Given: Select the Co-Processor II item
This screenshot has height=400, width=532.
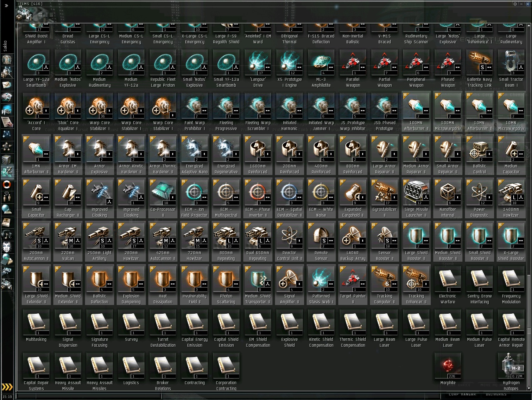Looking at the screenshot, I should pyautogui.click(x=163, y=198).
